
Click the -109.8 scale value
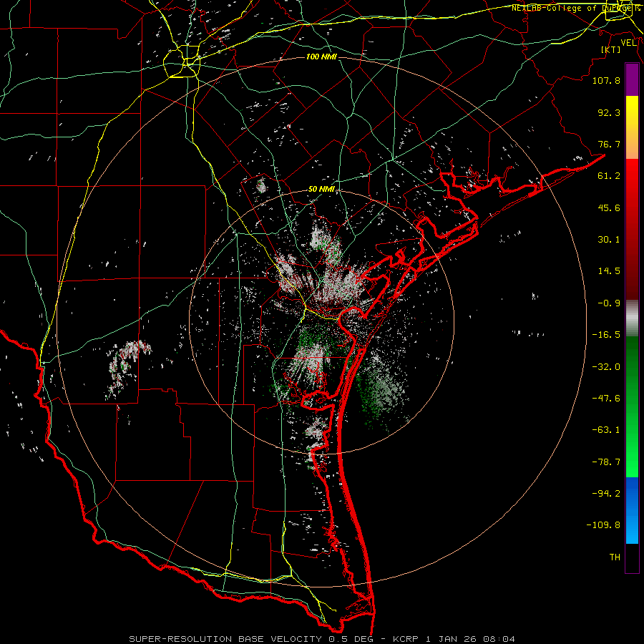(603, 525)
